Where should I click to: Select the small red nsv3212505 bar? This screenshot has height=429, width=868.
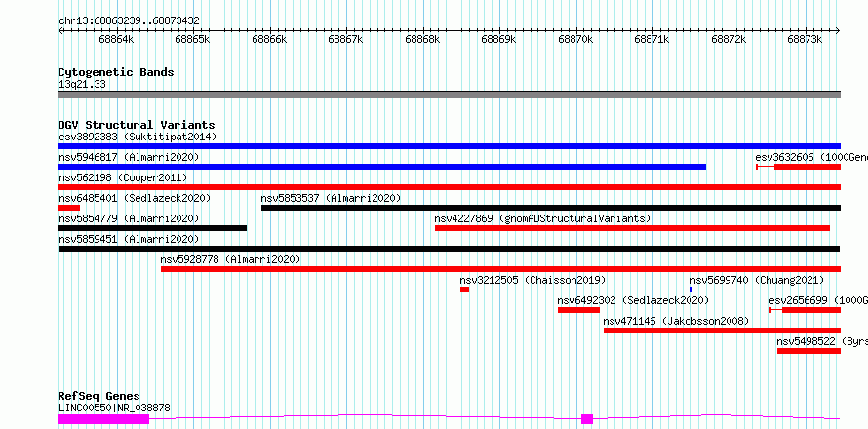464,290
